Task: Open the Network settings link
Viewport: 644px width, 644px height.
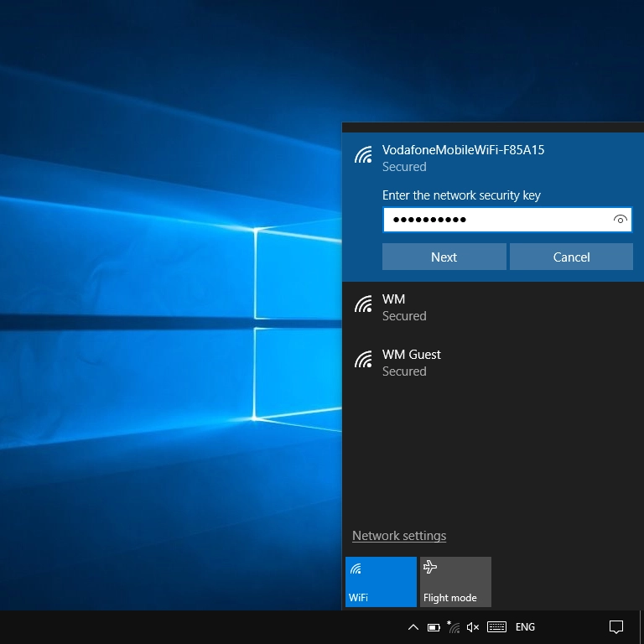Action: pos(399,536)
